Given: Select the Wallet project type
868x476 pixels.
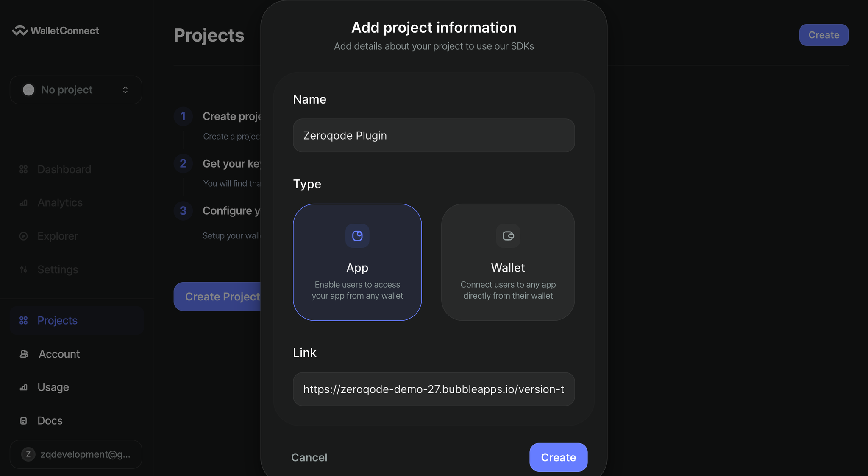Looking at the screenshot, I should click(x=508, y=262).
